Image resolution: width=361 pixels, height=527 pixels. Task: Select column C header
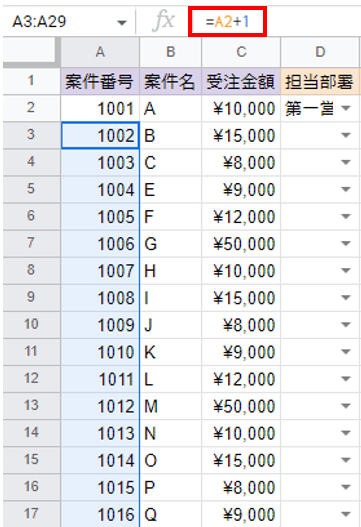pyautogui.click(x=241, y=52)
